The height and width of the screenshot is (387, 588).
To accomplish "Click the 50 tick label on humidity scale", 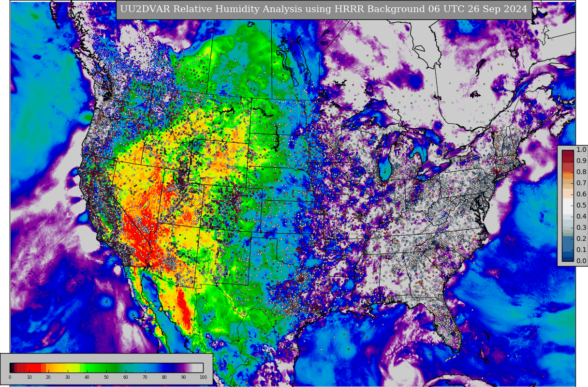I will point(106,377).
